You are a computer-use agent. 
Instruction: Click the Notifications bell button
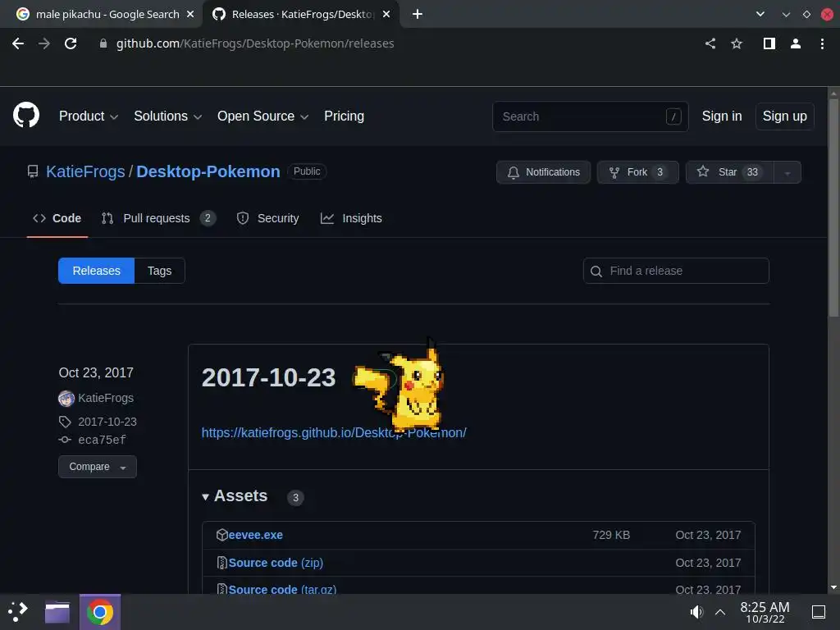[543, 172]
